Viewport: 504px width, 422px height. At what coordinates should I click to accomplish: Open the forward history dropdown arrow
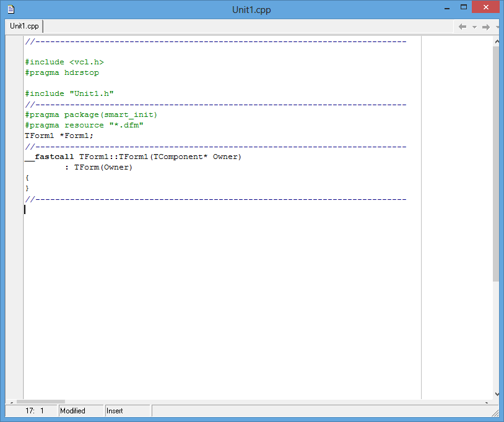[497, 27]
